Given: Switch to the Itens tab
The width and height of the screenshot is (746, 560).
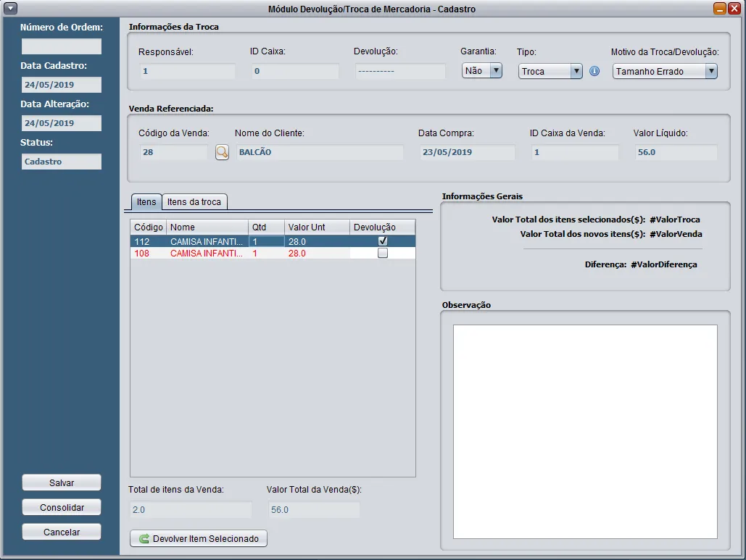Looking at the screenshot, I should (146, 202).
